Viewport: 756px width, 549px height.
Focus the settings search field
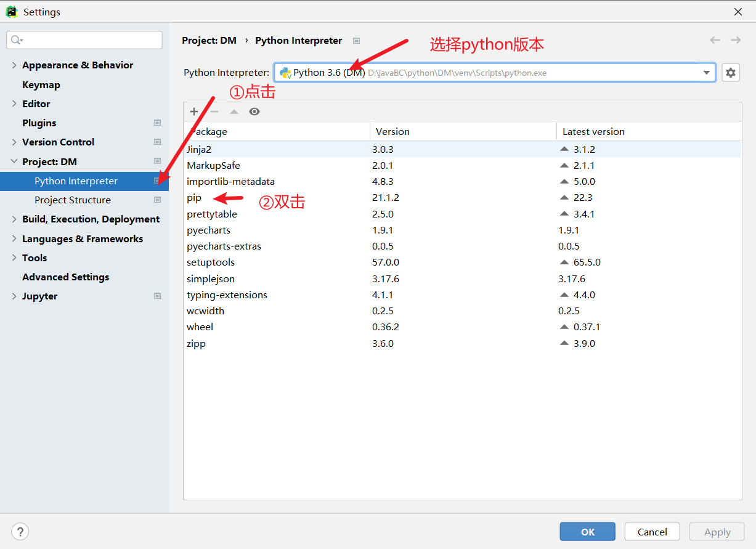point(84,40)
